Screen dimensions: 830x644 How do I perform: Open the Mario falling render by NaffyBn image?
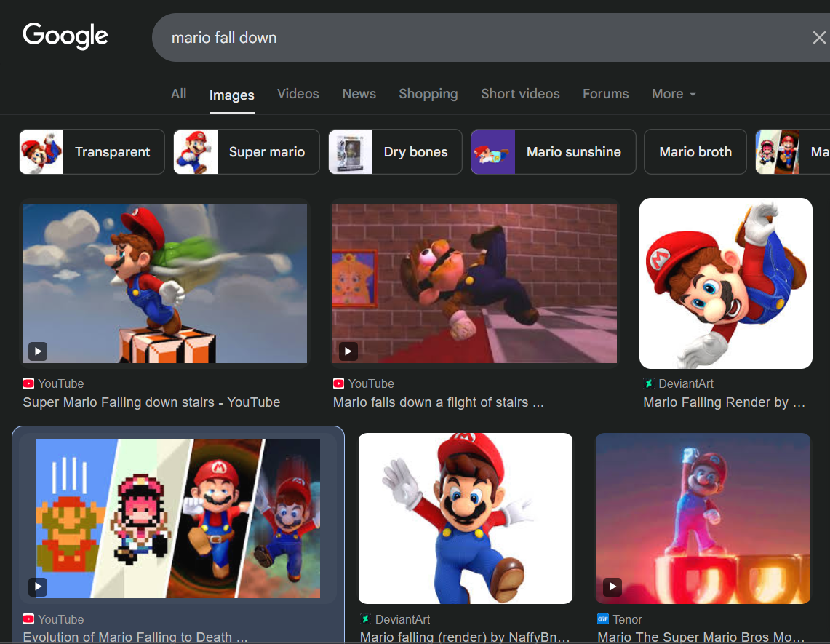(466, 519)
